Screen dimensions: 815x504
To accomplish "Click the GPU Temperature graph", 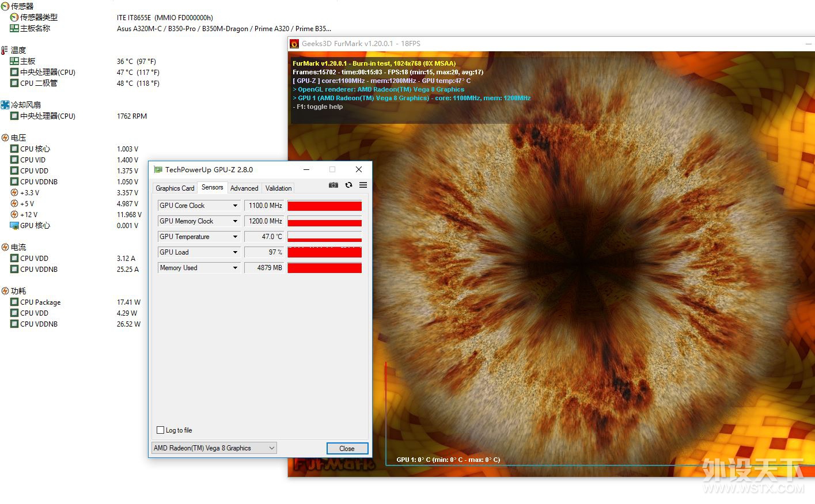I will tap(325, 237).
